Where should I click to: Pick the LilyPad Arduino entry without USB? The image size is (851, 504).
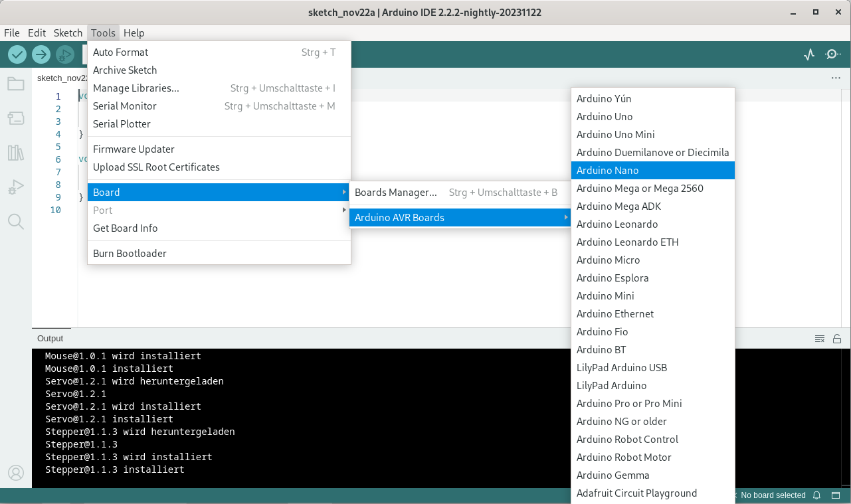click(653, 385)
